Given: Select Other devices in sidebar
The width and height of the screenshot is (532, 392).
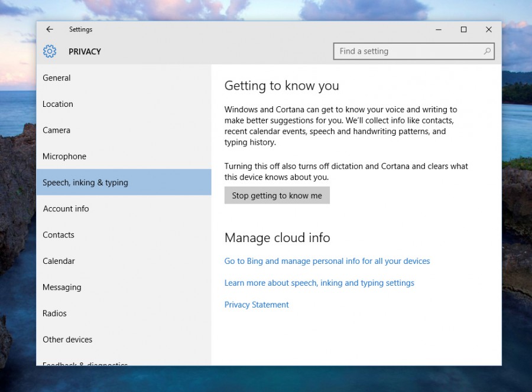Looking at the screenshot, I should click(67, 339).
